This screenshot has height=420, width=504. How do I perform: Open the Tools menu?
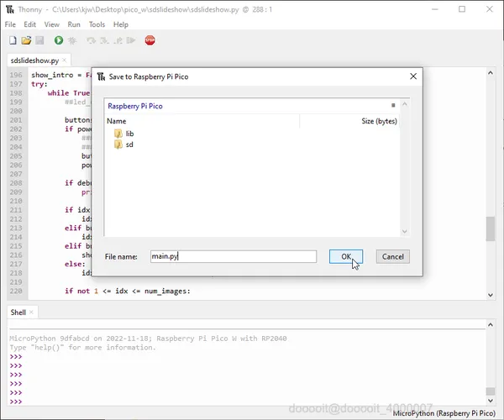pos(97,24)
